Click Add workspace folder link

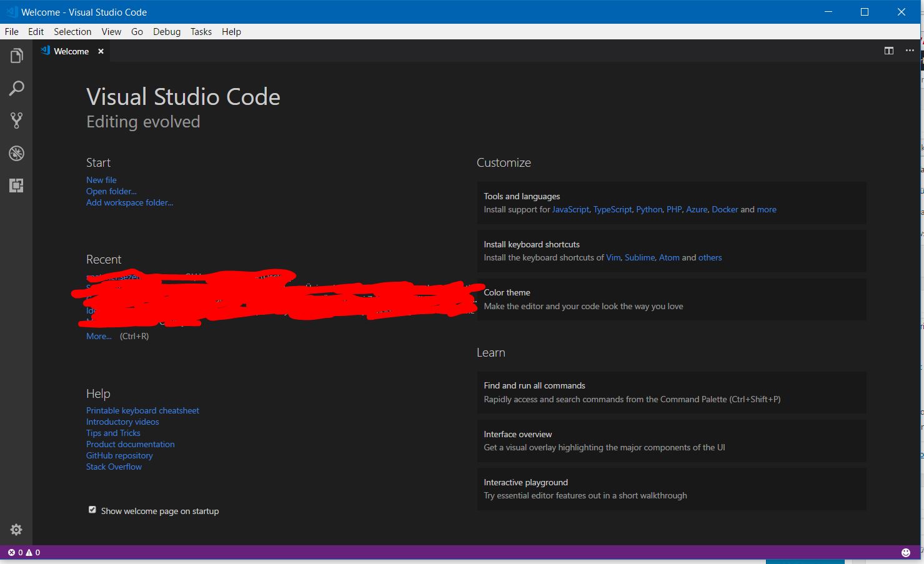tap(130, 202)
